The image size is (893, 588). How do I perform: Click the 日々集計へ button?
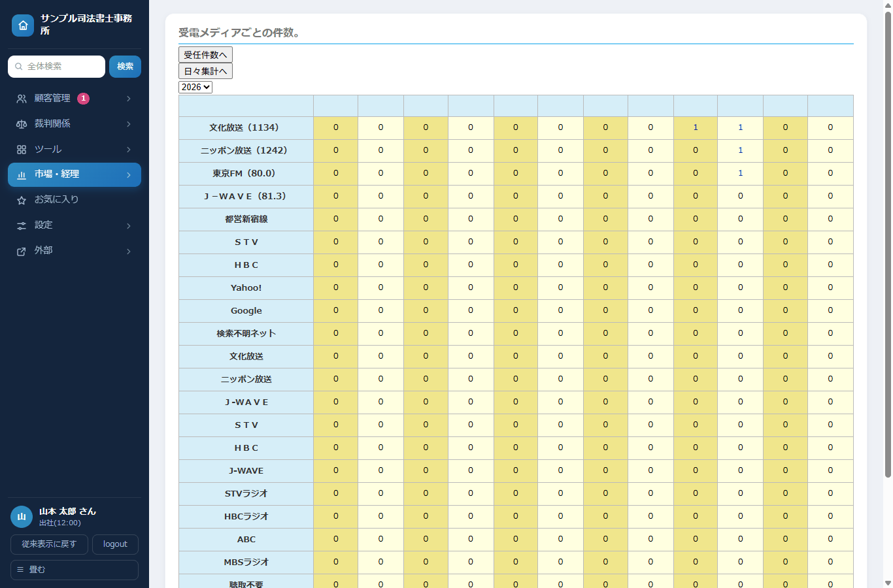click(205, 71)
